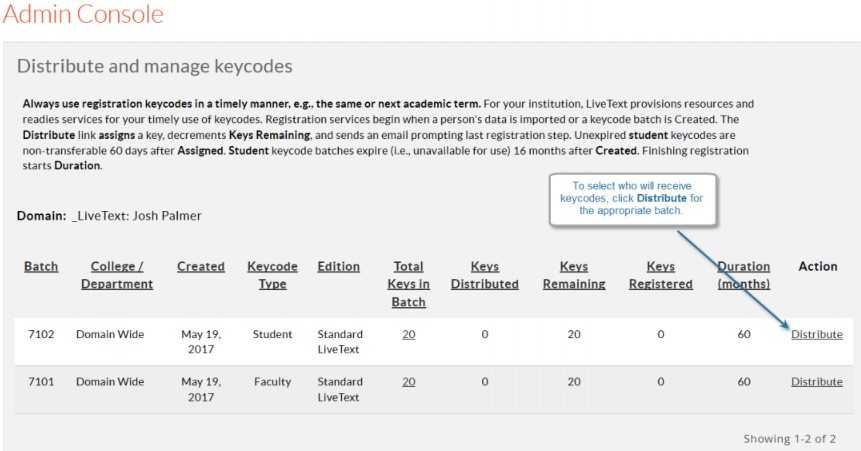Sort by College / Department header
This screenshot has width=861, height=451.
click(x=117, y=275)
